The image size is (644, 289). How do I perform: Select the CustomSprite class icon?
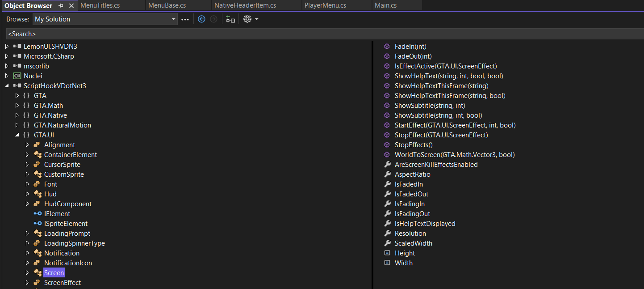click(38, 174)
